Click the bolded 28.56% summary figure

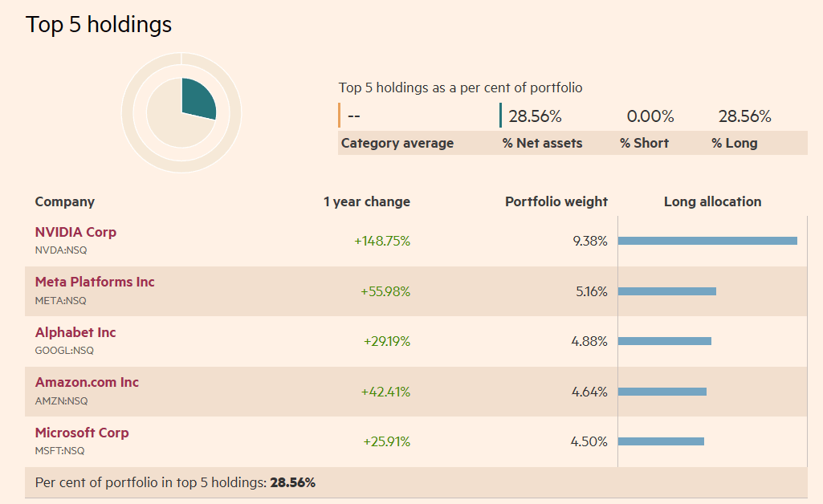tap(292, 482)
